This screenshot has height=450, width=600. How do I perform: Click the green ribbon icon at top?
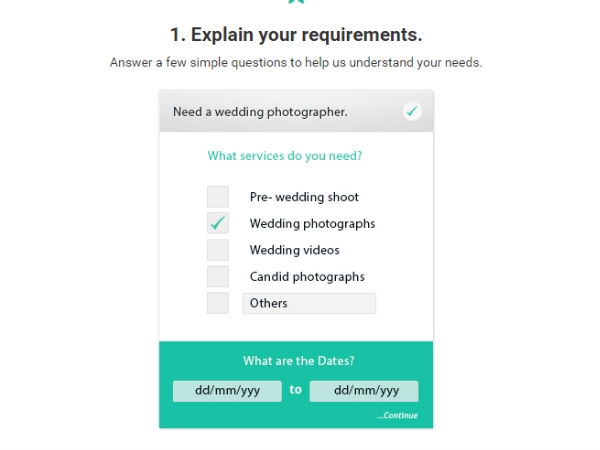pyautogui.click(x=296, y=2)
